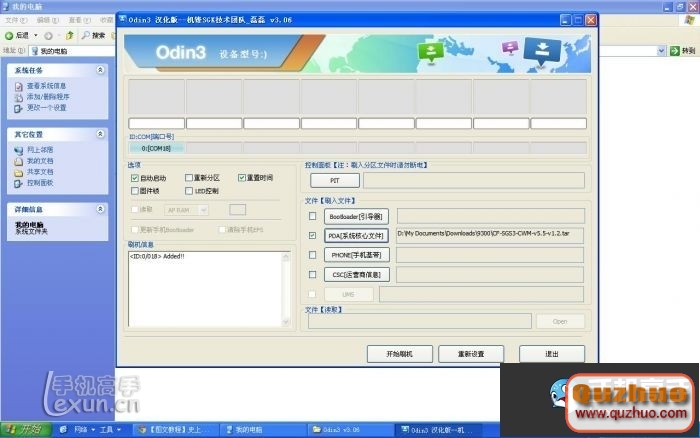Click the CSC[运营商信息] file button

[356, 275]
